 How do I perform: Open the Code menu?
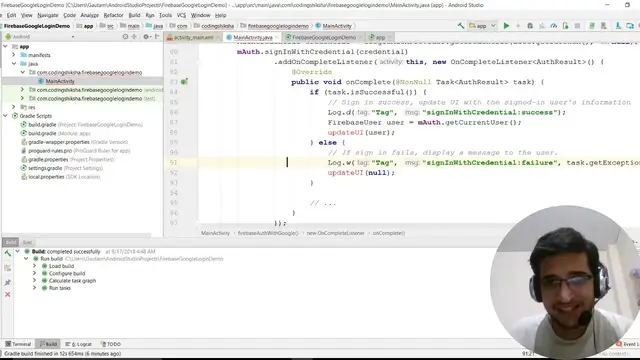coord(69,15)
